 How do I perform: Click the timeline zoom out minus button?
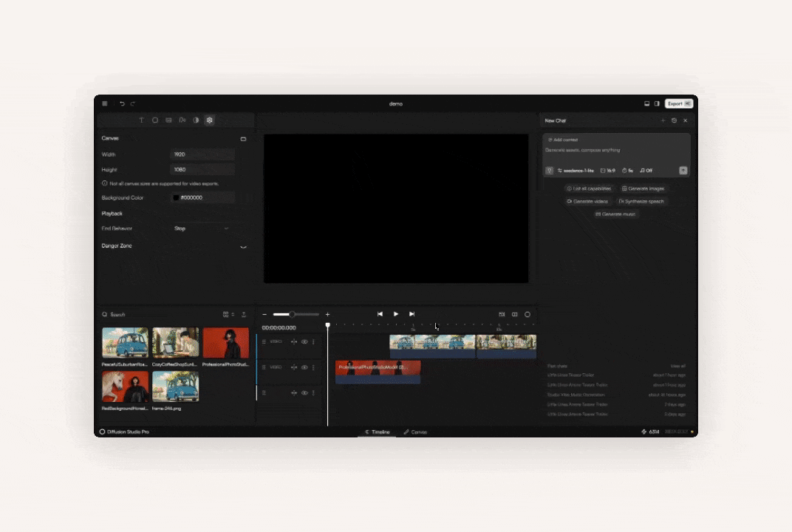pyautogui.click(x=264, y=314)
